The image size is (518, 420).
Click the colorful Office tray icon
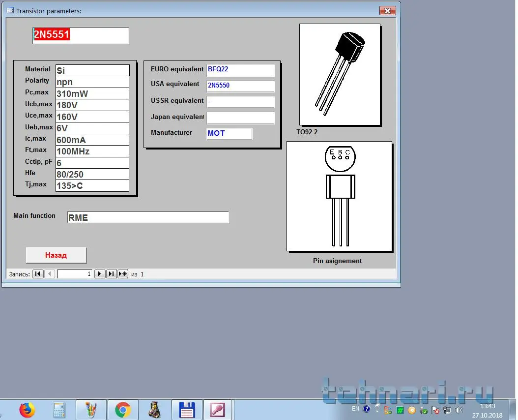coord(388,410)
